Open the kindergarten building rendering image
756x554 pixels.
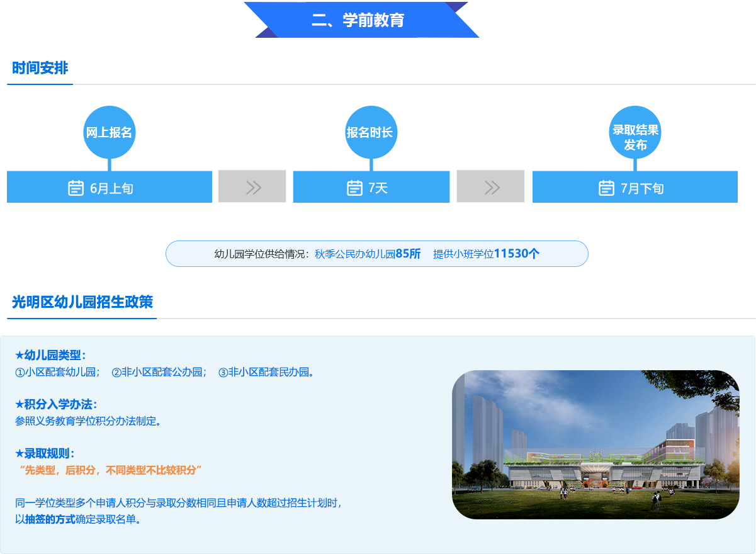click(x=595, y=444)
